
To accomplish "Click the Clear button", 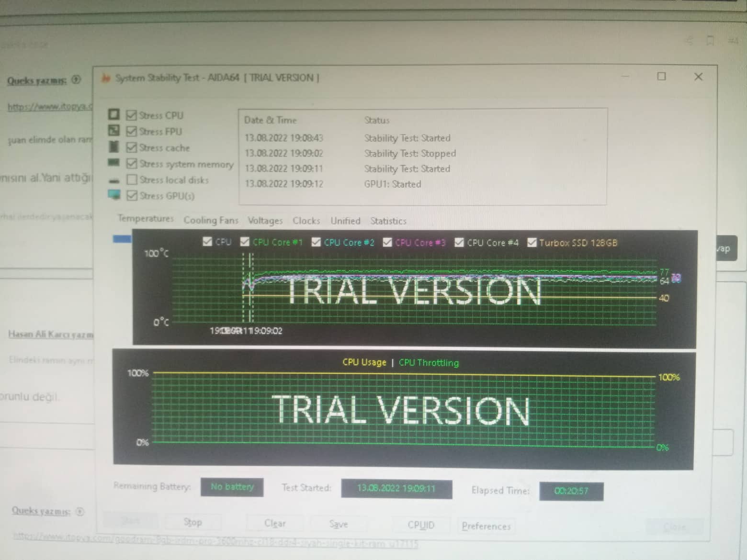I will [275, 524].
